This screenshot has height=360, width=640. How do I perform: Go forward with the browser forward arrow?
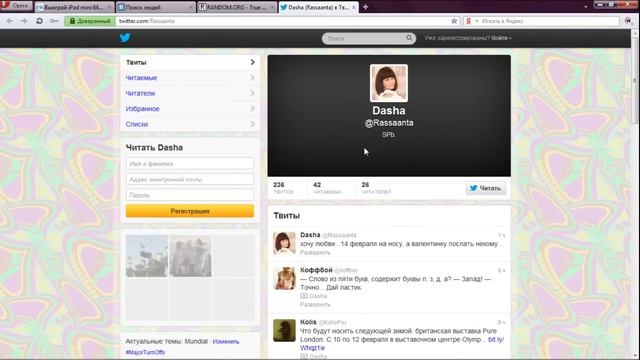(24, 21)
